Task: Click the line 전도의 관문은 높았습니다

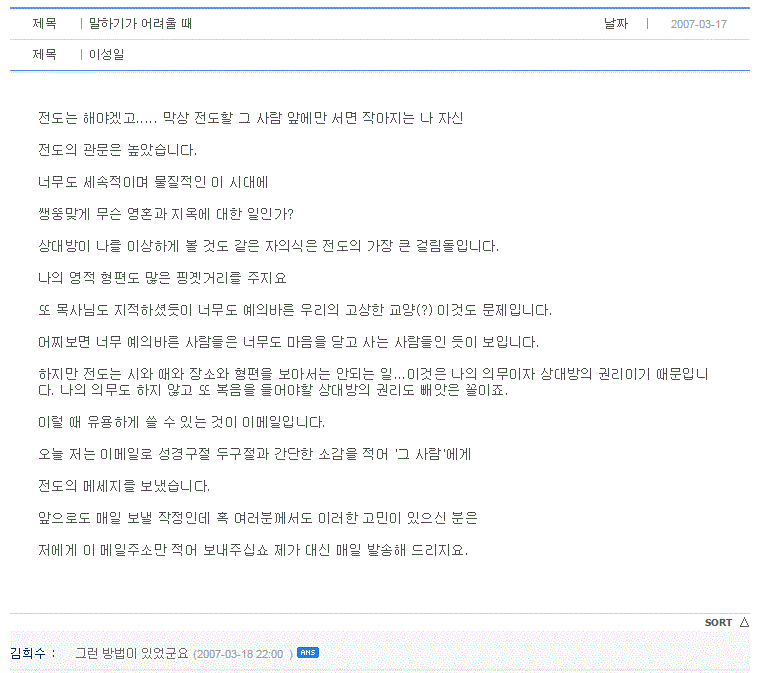Action: tap(117, 150)
